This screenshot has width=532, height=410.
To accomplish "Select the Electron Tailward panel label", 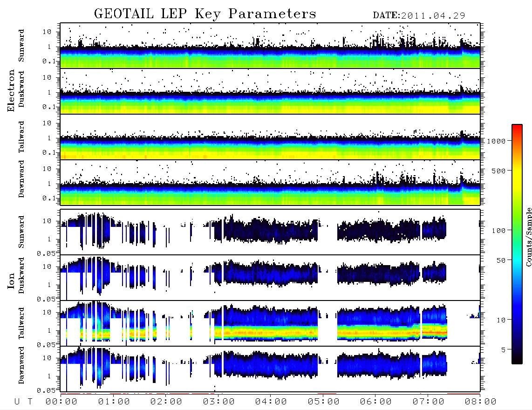I will tap(21, 137).
